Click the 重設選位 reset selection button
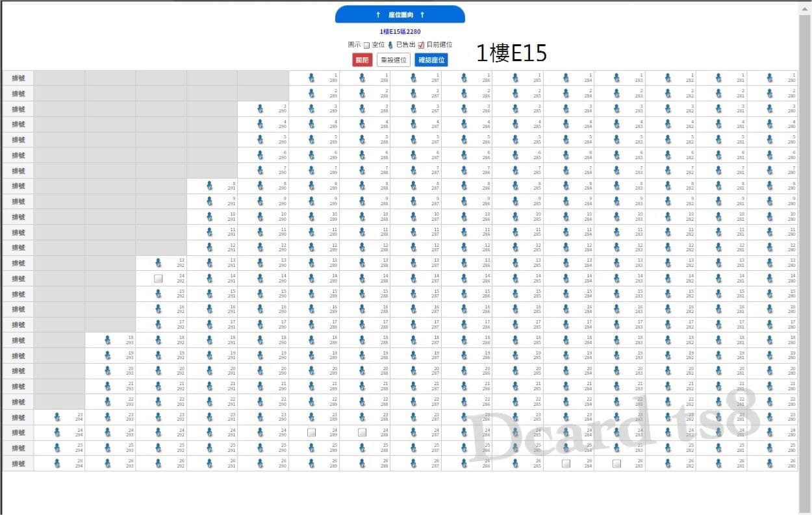 click(x=394, y=60)
